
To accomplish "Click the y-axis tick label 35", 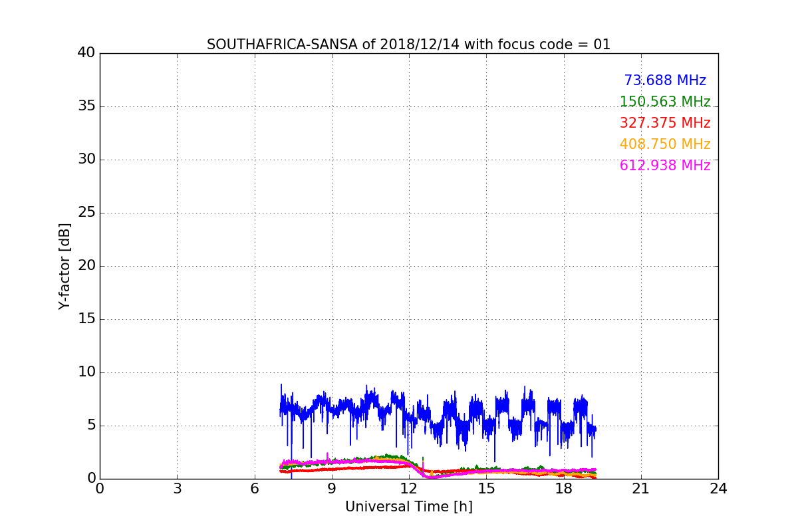I will [x=86, y=106].
